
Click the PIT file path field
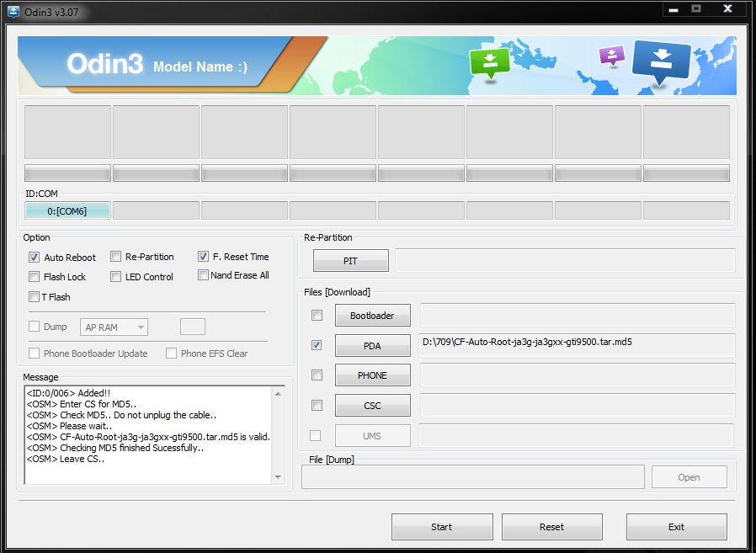click(565, 260)
